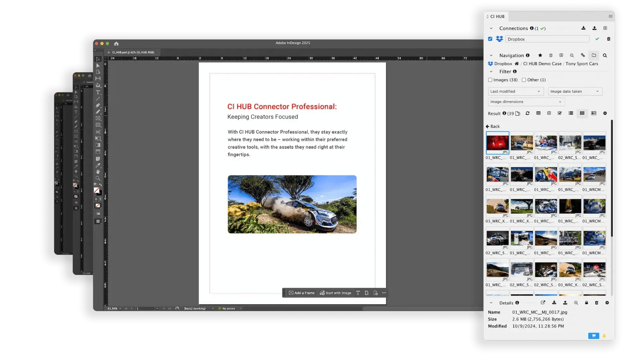
Task: Click the results panel vertical scrollbar
Action: (612, 178)
